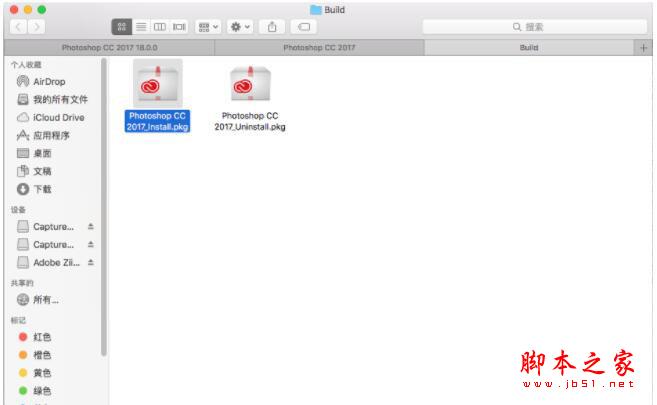Open 下载 in the sidebar

[x=34, y=189]
